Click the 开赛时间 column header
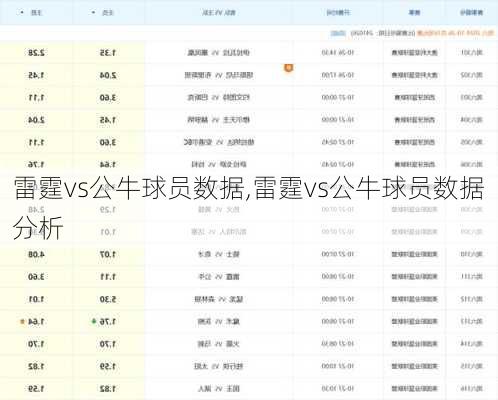498x400 pixels. [x=338, y=13]
